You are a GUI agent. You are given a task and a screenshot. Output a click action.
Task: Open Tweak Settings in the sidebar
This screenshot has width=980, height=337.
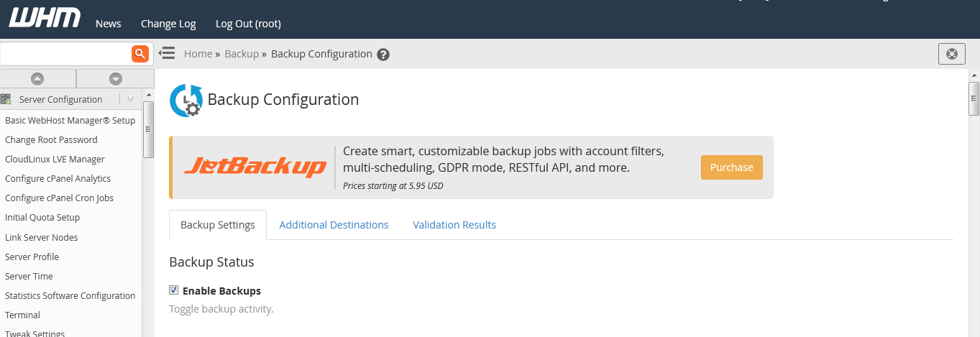pyautogui.click(x=35, y=333)
